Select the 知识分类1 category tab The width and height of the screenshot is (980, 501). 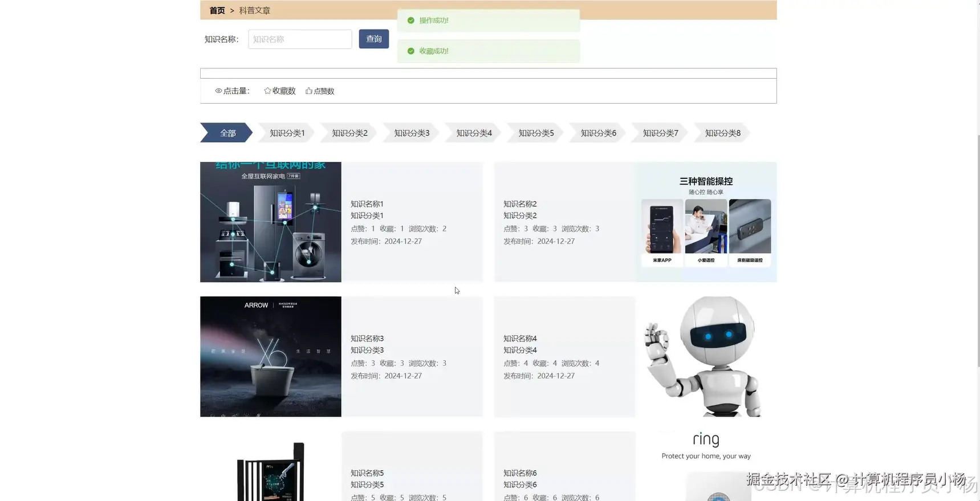tap(287, 133)
